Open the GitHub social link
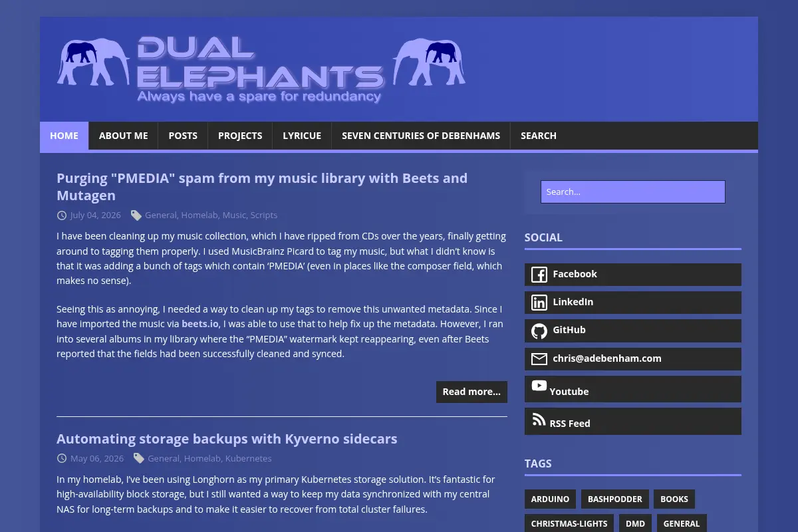 click(x=633, y=331)
